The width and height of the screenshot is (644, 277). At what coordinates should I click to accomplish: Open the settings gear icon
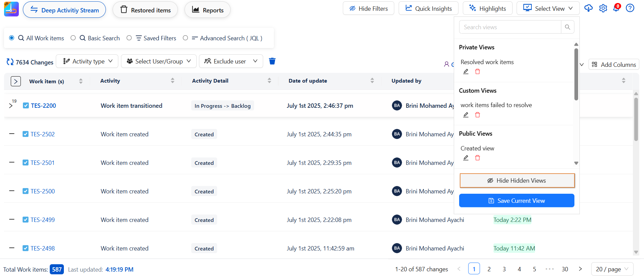(x=603, y=8)
